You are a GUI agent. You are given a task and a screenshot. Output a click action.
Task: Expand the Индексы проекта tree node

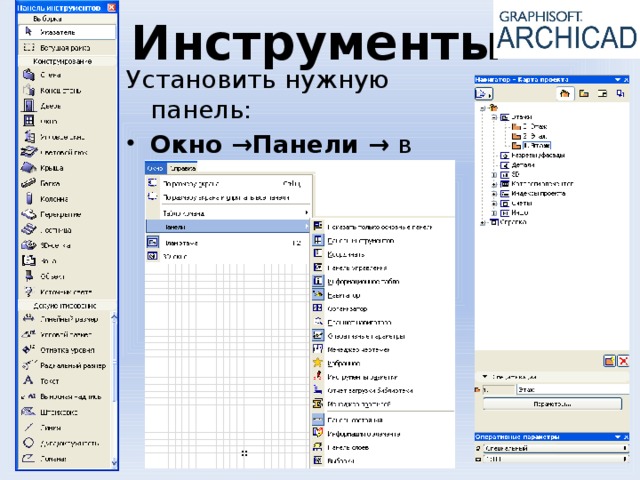494,194
